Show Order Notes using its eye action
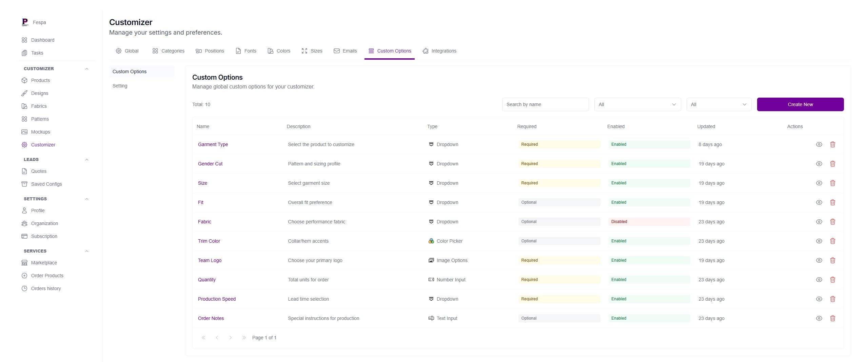This screenshot has height=362, width=868. click(x=819, y=318)
